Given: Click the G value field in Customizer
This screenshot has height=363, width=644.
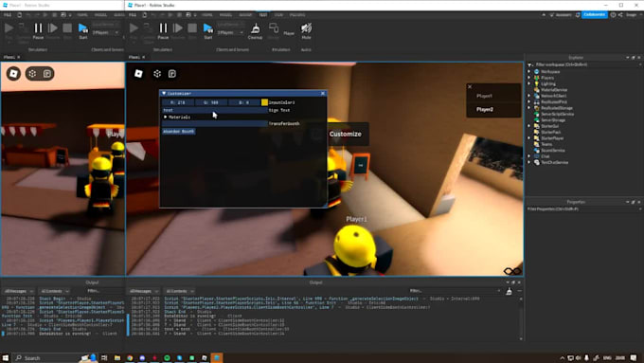Looking at the screenshot, I should 210,102.
